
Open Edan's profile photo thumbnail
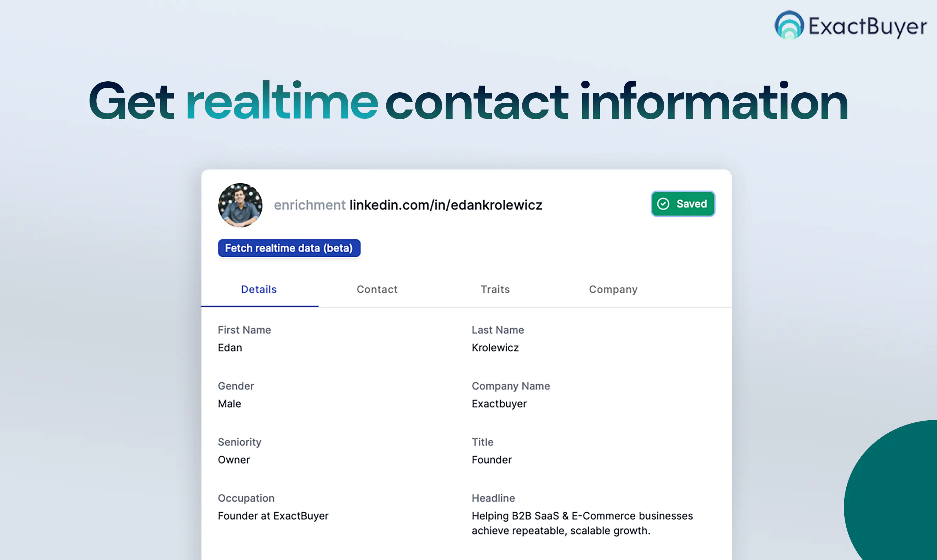(x=240, y=205)
